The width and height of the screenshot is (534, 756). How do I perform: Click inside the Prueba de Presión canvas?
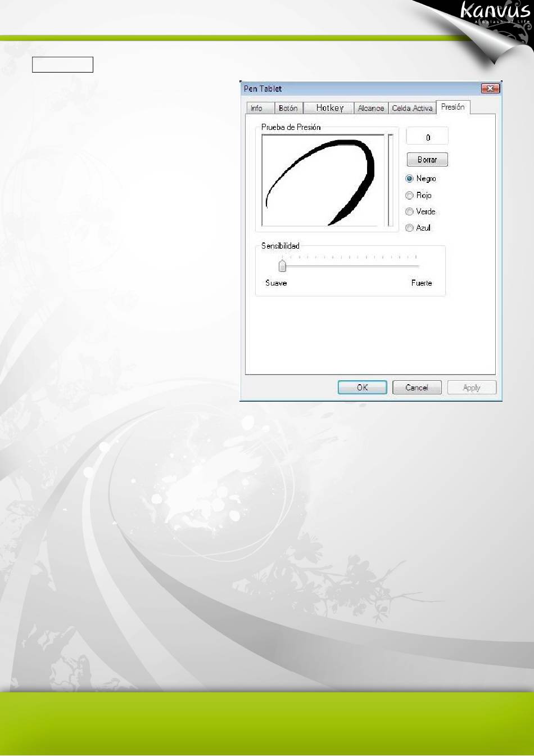tap(323, 180)
